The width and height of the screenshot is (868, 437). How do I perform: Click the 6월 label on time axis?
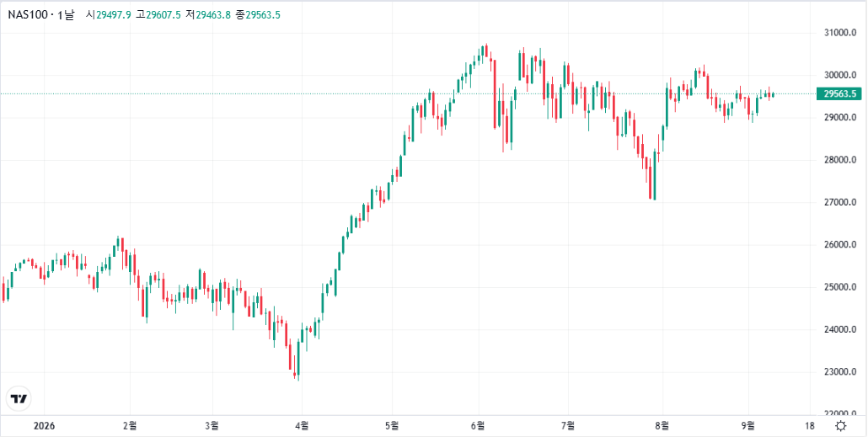pyautogui.click(x=479, y=427)
